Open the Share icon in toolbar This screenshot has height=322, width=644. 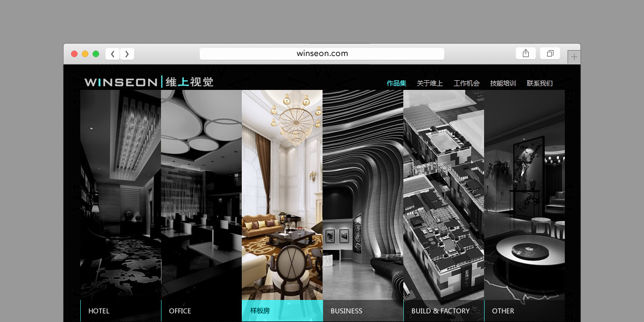(x=526, y=53)
